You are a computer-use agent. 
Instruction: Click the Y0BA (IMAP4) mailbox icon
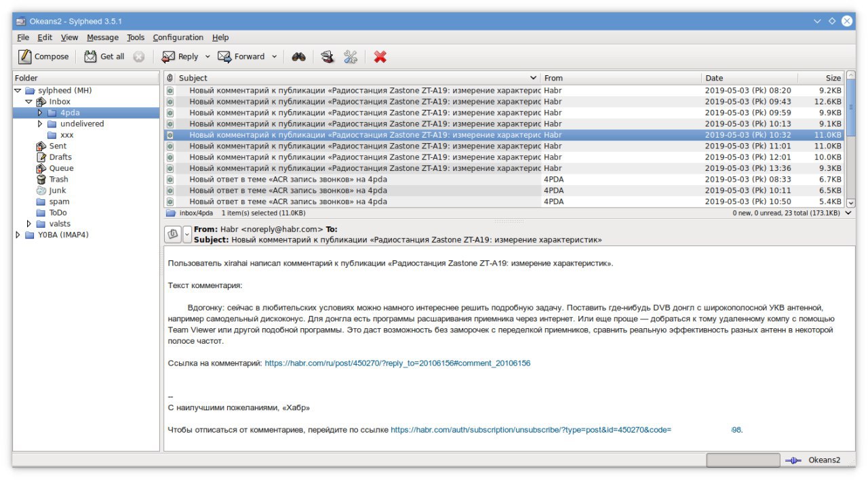[x=30, y=235]
